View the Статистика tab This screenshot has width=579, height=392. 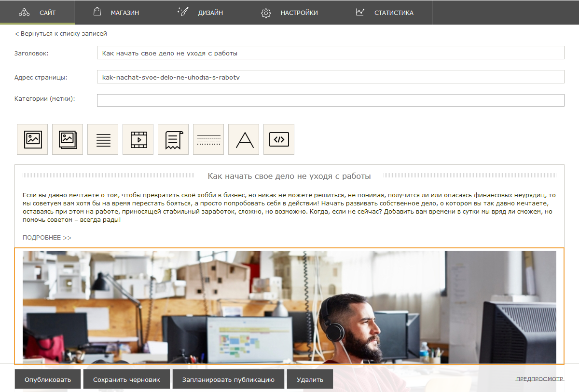[x=385, y=13]
